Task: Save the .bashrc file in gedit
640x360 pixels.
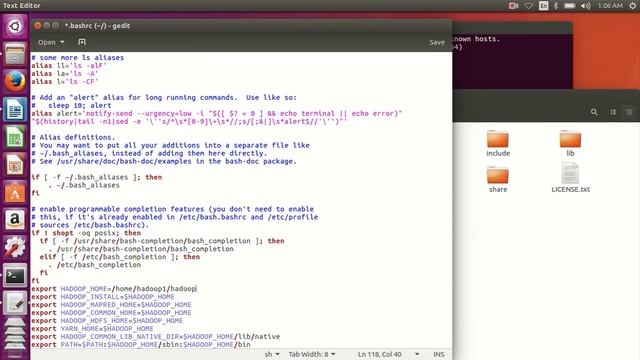Action: [437, 42]
